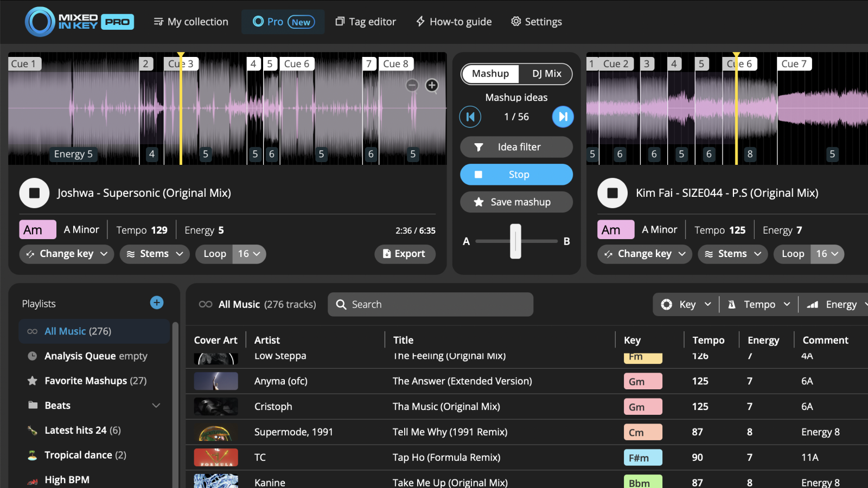Click the Latest hits 24 playlist icon

(33, 431)
